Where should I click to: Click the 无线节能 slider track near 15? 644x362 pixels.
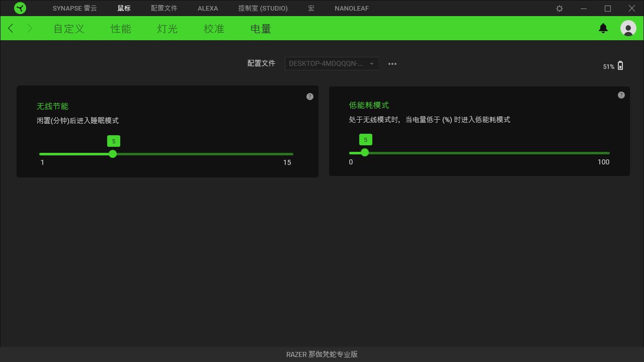tap(287, 154)
